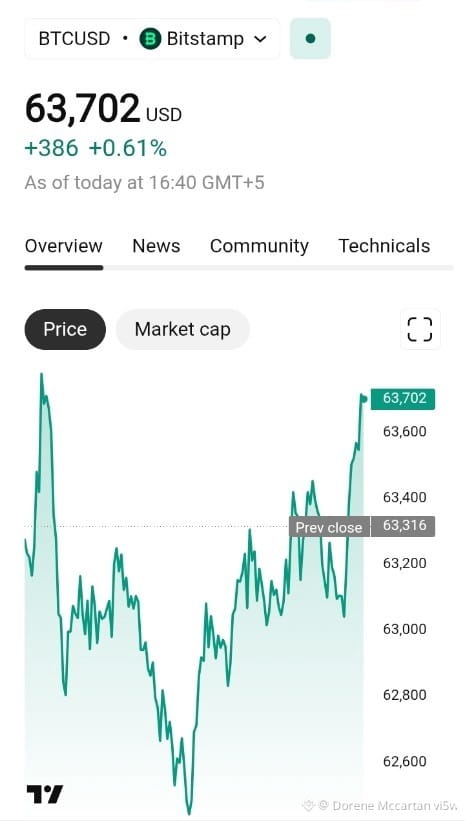This screenshot has height=821, width=465.
Task: Open fullscreen chart via bracket icon
Action: pos(420,329)
